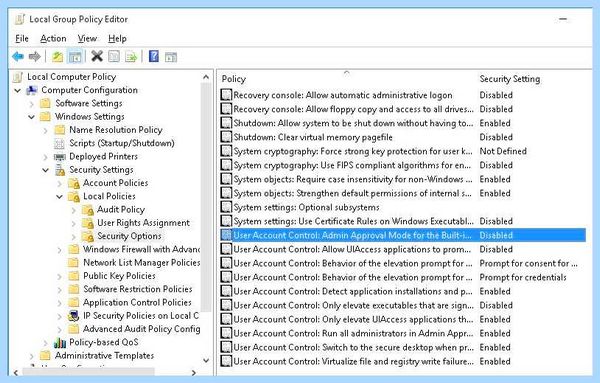This screenshot has width=600, height=383.
Task: Click the Security Settings shield icon
Action: click(60, 170)
